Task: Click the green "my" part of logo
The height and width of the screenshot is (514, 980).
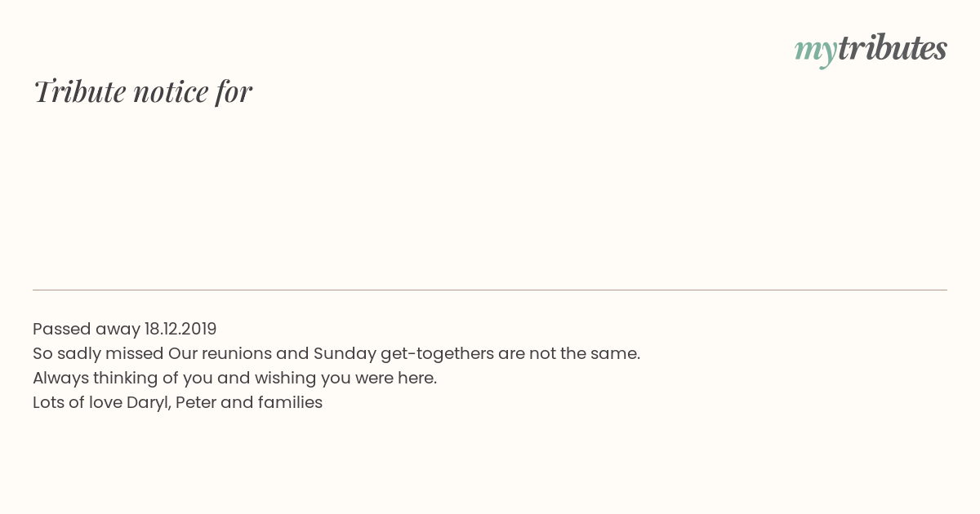Action: 816,52
